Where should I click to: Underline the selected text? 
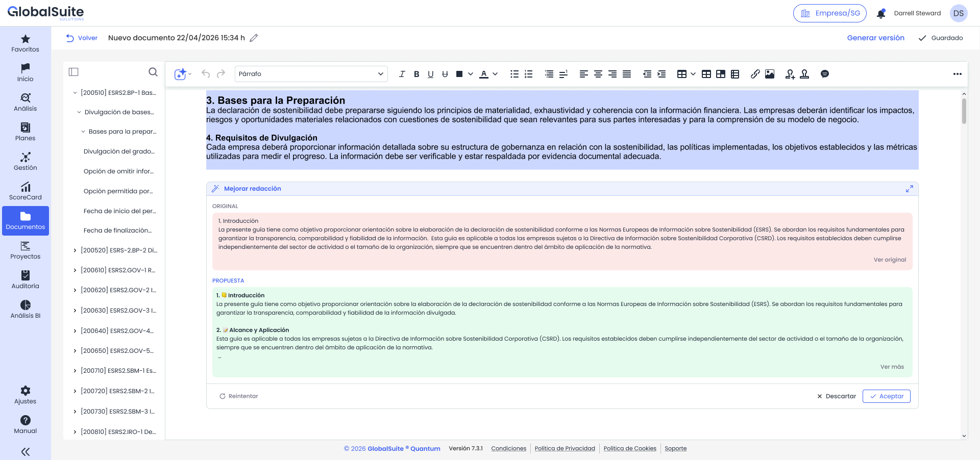[431, 74]
